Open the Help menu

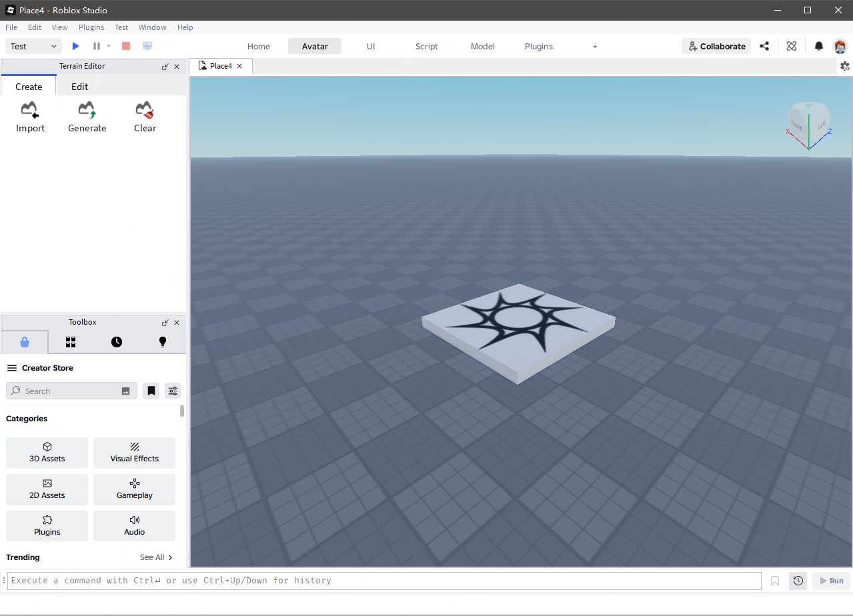pos(185,27)
